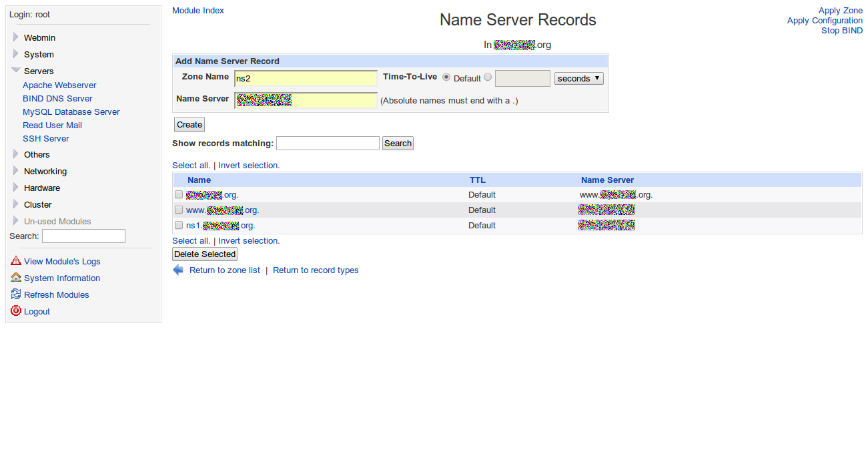Select the Default Time-To-Live radio button

point(446,77)
